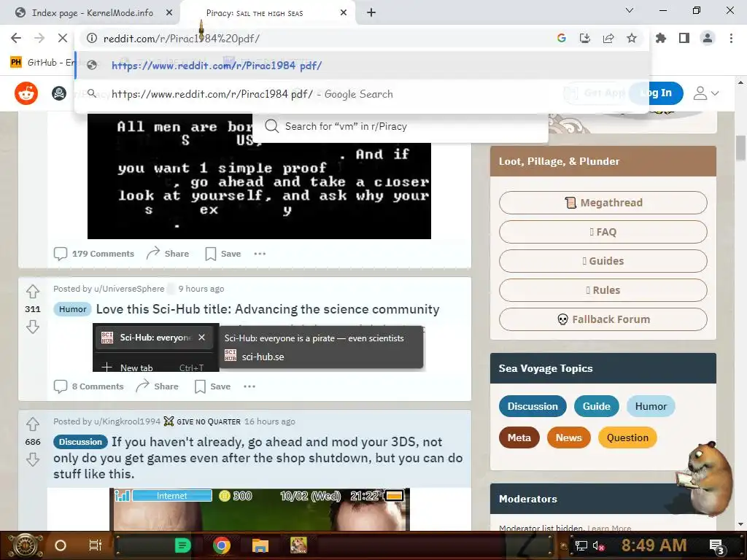Go back to the previous page
747x560 pixels.
coord(16,38)
